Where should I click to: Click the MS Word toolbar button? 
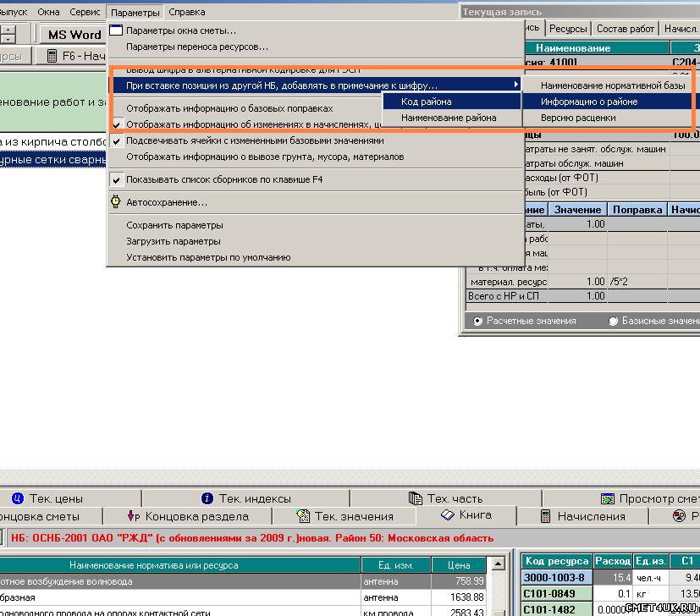[73, 35]
